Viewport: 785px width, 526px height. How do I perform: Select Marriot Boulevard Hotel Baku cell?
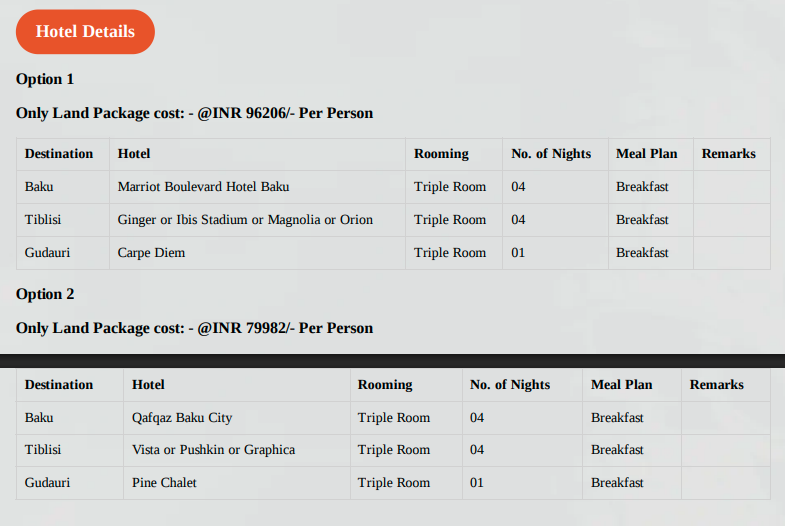click(257, 187)
